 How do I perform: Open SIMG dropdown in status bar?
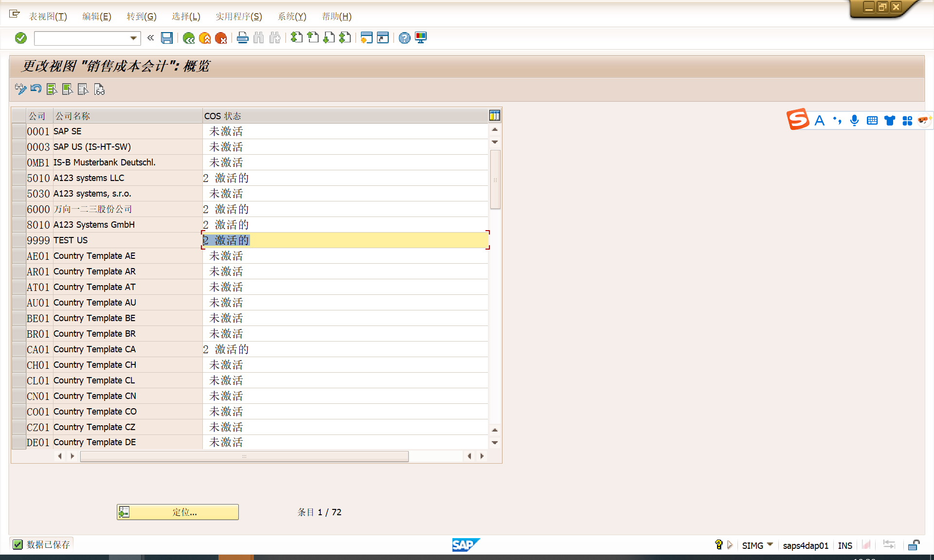click(770, 544)
